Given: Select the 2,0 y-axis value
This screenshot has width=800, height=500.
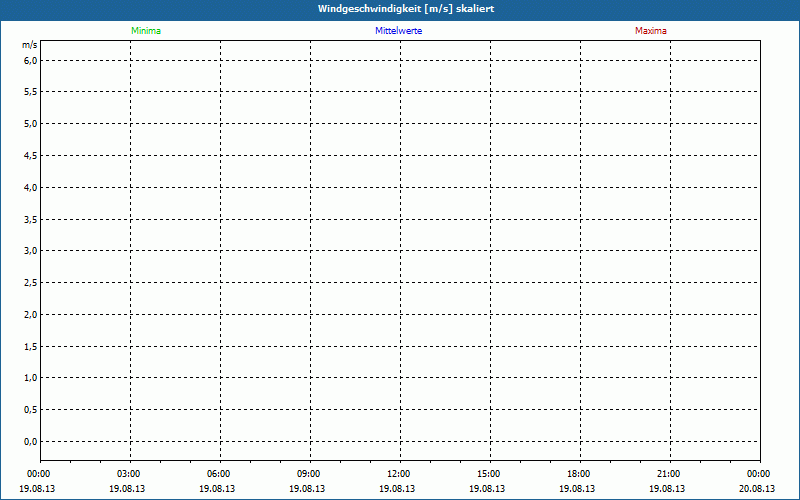Looking at the screenshot, I should [31, 314].
